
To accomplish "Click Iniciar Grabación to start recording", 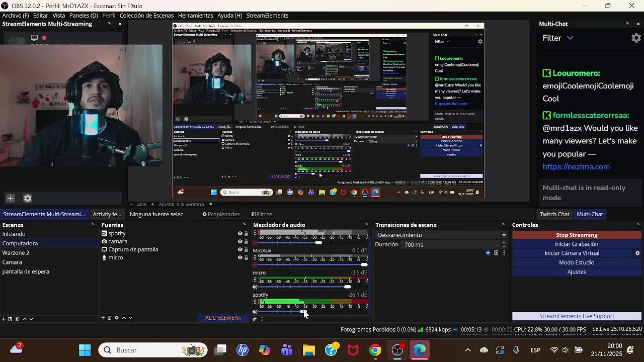I will (x=577, y=244).
